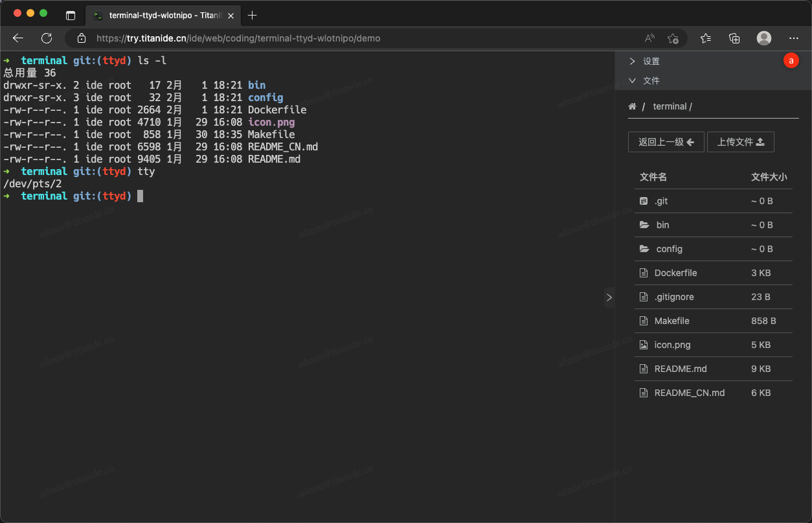
Task: Select the terminal-ttyd-wlotnipo browser tab
Action: click(162, 15)
